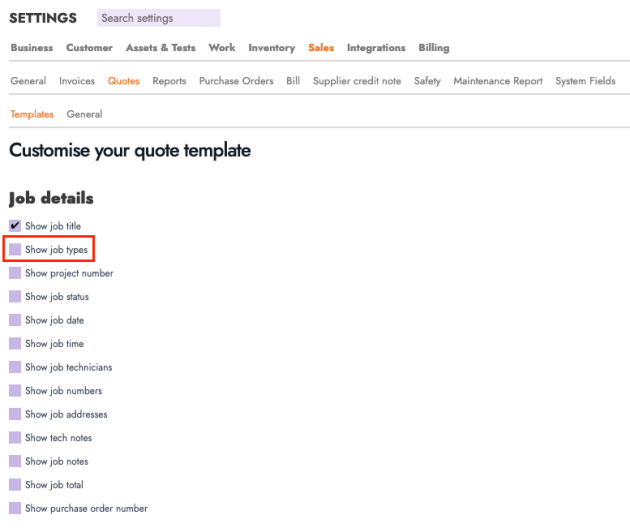This screenshot has width=630, height=532.
Task: Select the Billing tab
Action: (x=433, y=48)
